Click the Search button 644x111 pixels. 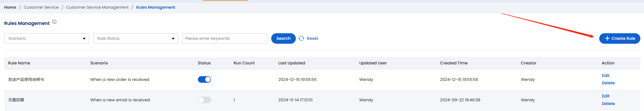click(284, 38)
